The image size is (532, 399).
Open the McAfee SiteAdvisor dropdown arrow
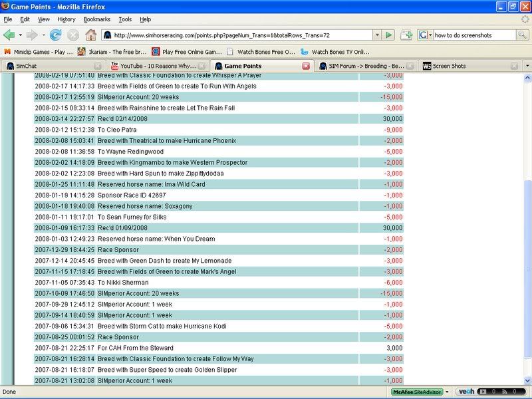(448, 392)
